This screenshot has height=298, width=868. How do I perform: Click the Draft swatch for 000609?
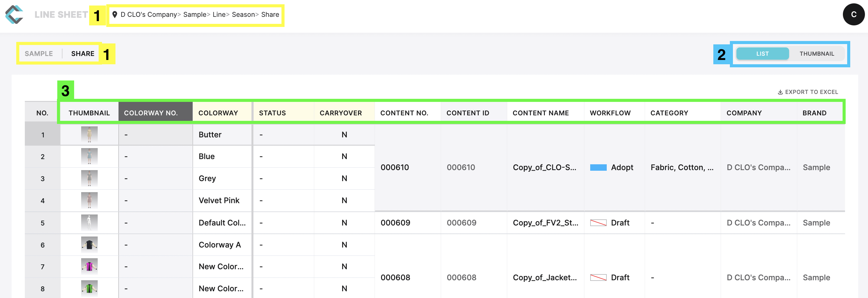598,222
